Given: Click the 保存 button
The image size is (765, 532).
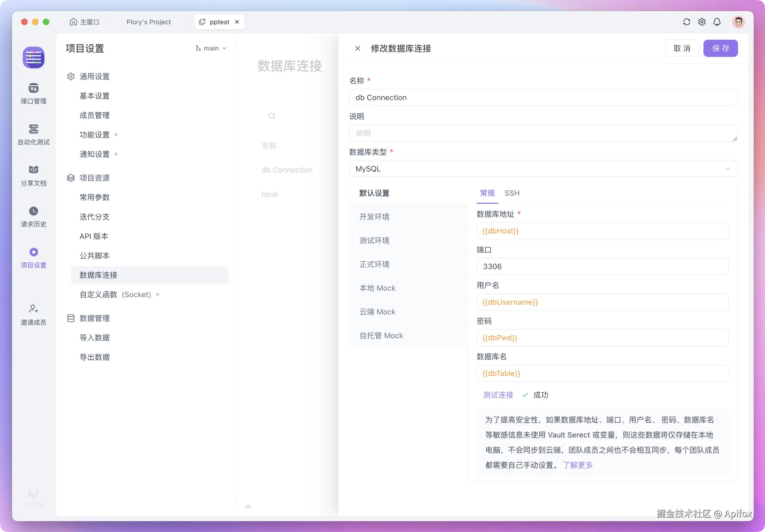Looking at the screenshot, I should [x=720, y=48].
